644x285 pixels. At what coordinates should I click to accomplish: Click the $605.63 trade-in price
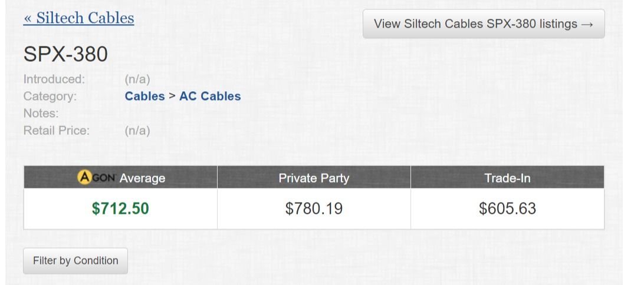[x=507, y=208]
